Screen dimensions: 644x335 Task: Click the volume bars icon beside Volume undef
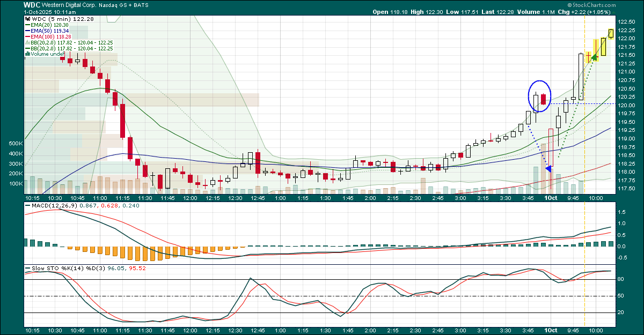point(27,54)
